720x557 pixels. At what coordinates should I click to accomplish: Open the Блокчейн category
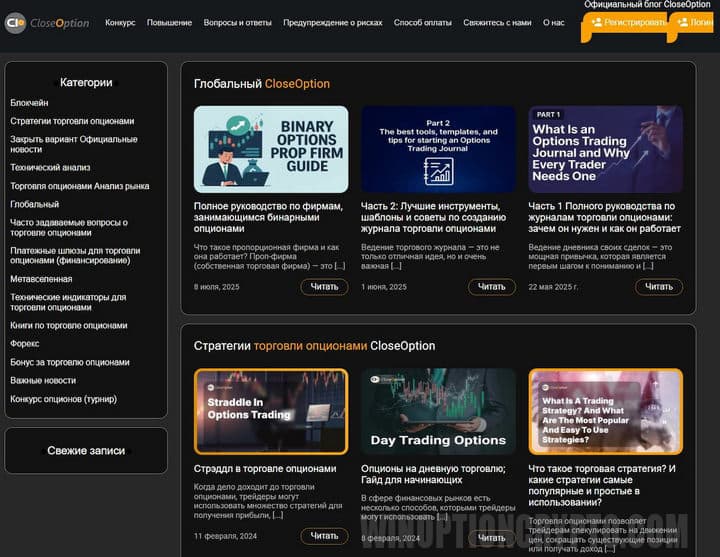pos(29,103)
